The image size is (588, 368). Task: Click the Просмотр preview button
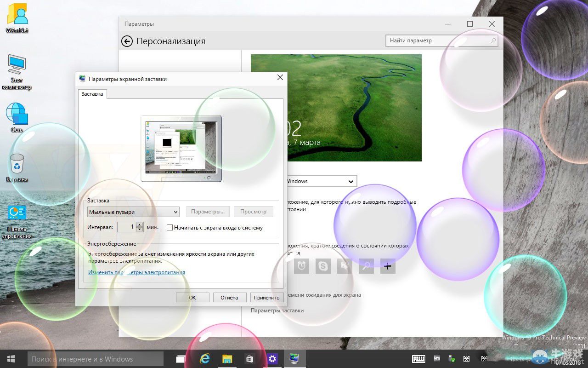coord(253,212)
